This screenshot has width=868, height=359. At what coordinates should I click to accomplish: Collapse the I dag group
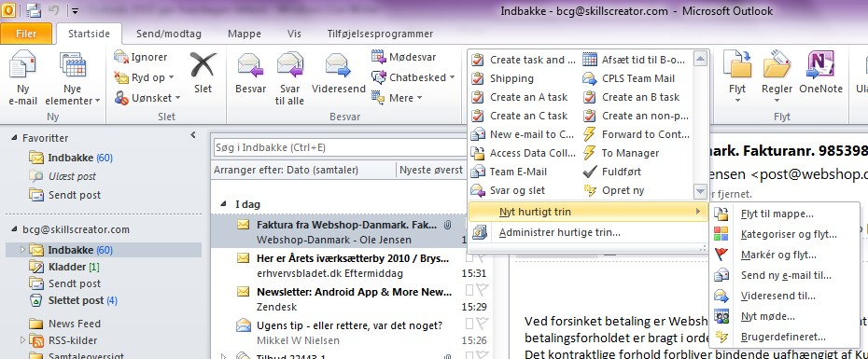pyautogui.click(x=223, y=203)
